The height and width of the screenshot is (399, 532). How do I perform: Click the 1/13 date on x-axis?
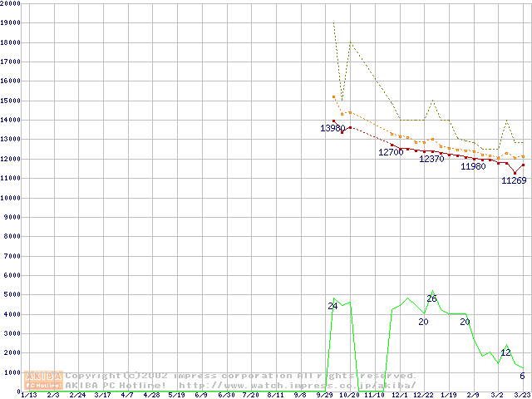click(27, 395)
